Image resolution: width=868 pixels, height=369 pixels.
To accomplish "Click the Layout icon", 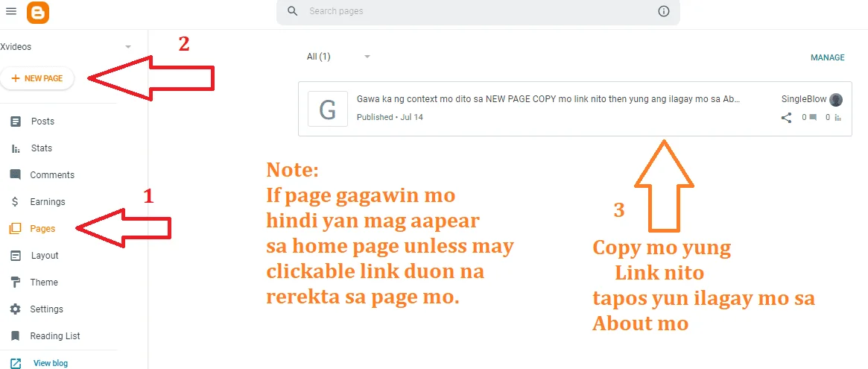I will click(16, 256).
